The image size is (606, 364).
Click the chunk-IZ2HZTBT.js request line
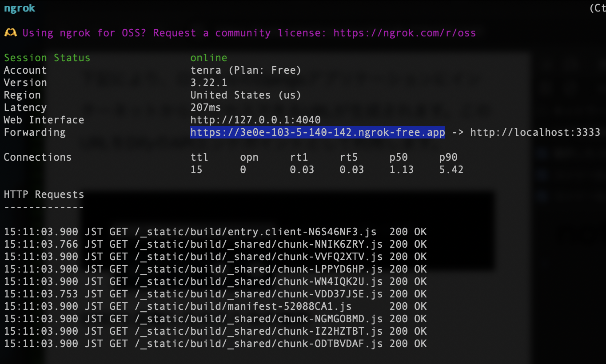pos(215,331)
